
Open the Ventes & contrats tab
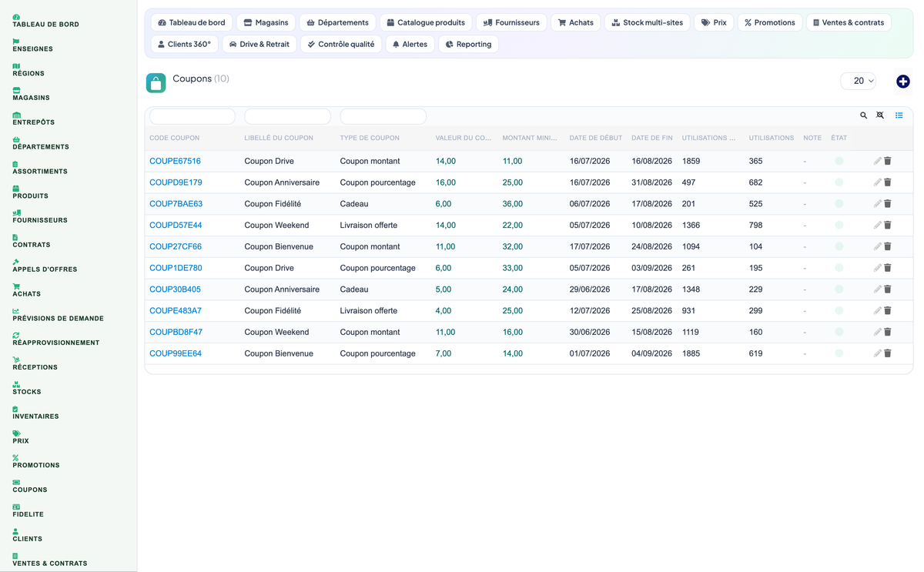[x=849, y=22]
